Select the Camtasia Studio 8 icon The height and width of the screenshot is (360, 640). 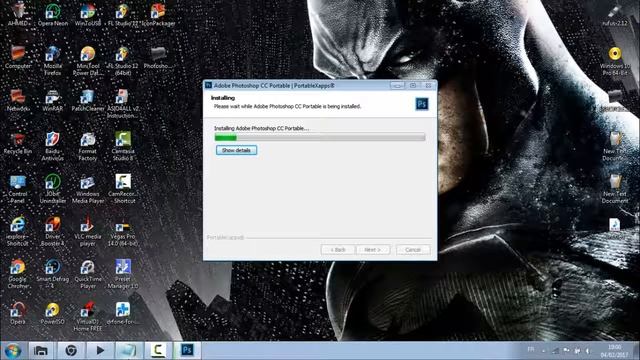tap(123, 147)
